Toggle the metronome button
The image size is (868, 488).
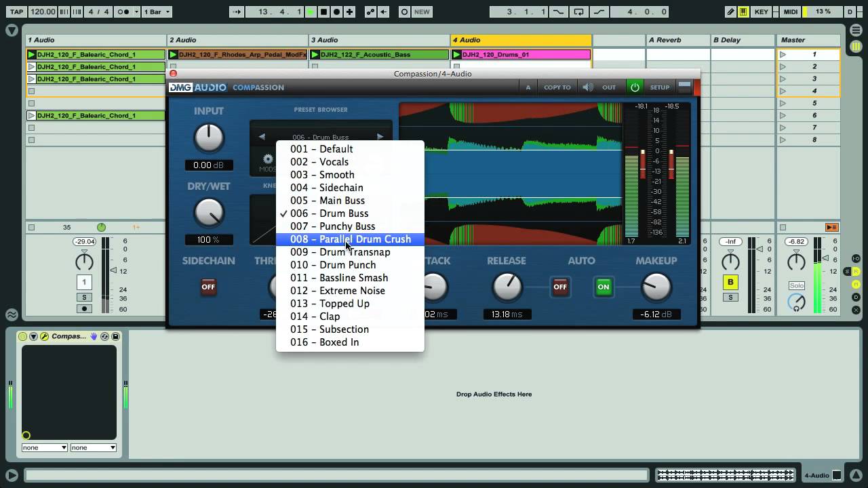(x=123, y=12)
